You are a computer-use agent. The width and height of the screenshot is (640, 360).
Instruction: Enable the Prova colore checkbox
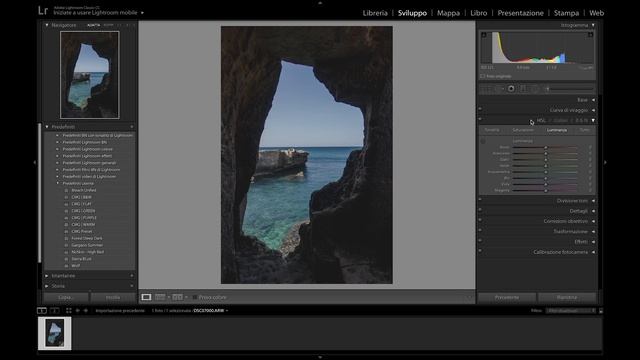(x=195, y=297)
